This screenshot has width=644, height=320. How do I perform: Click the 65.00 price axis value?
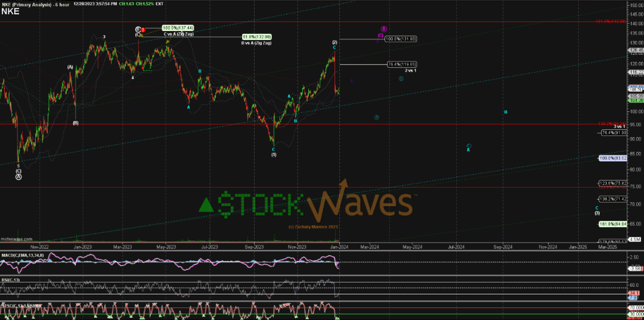pos(637,224)
